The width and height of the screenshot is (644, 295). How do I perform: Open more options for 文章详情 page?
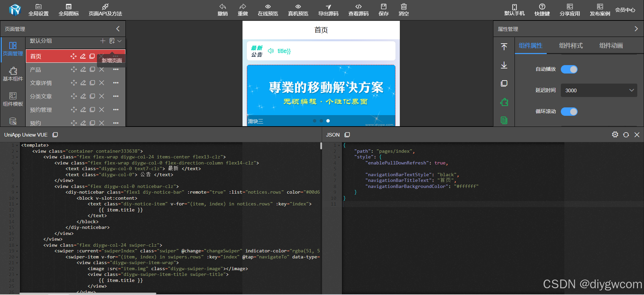116,83
